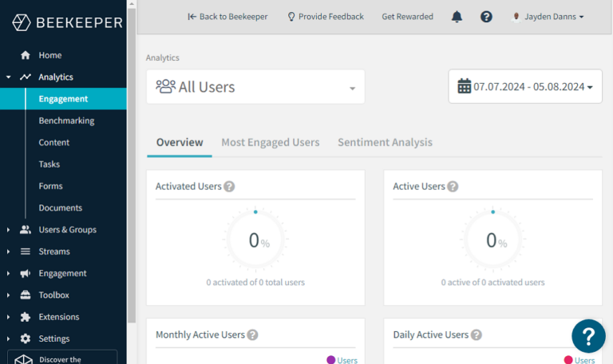Image resolution: width=613 pixels, height=364 pixels.
Task: Collapse the Analytics sidebar section
Action: (x=9, y=77)
